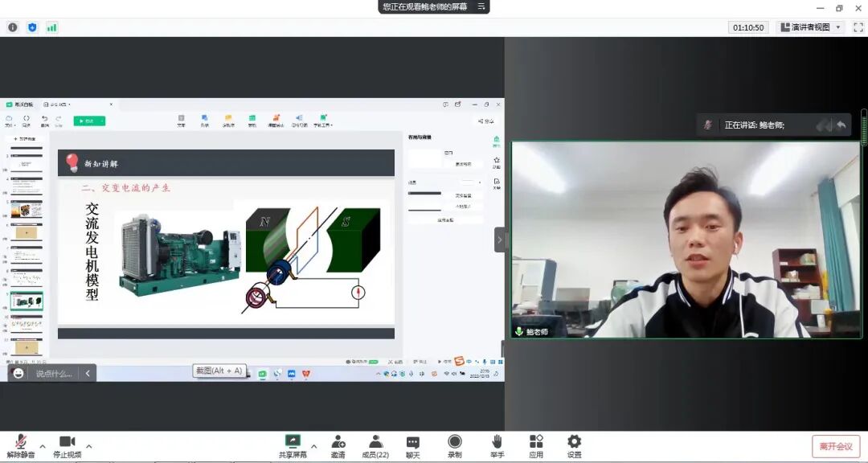Select Text tool in whiteboard toolbar
868x463 pixels.
pos(181,121)
